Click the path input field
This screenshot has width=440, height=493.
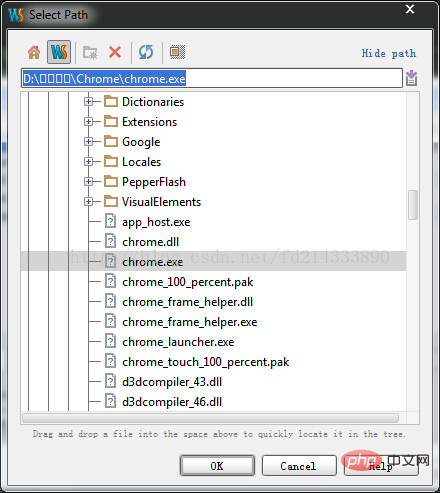point(212,79)
